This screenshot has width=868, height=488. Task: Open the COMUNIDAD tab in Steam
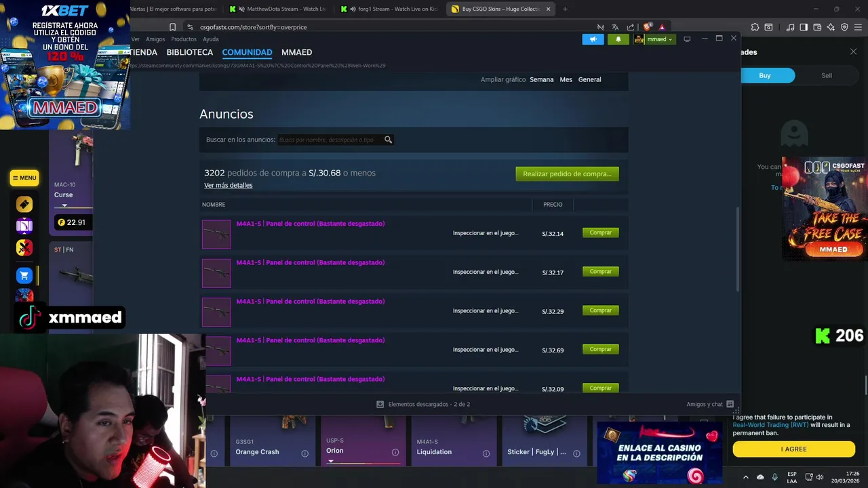[247, 52]
